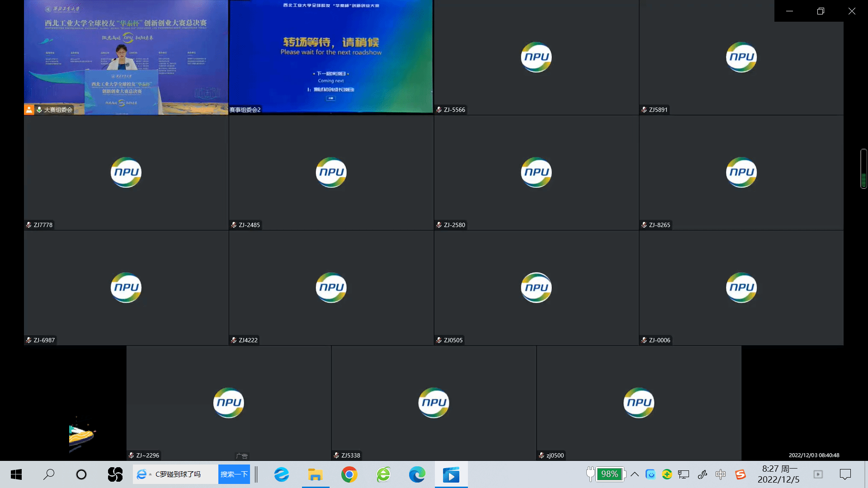The image size is (868, 488).
Task: Show hidden system tray icons
Action: click(635, 474)
